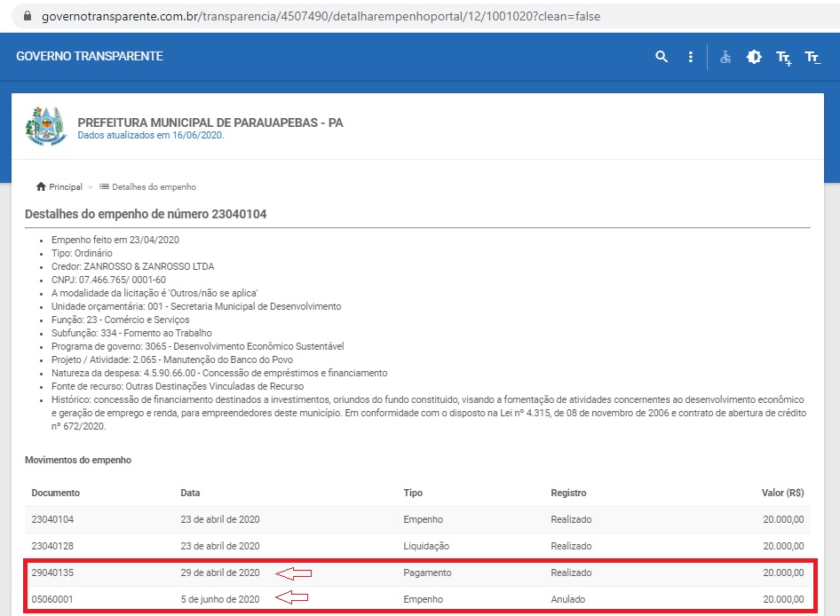Select document number 23040128 cell
Screen dimensions: 840x616
(x=52, y=547)
